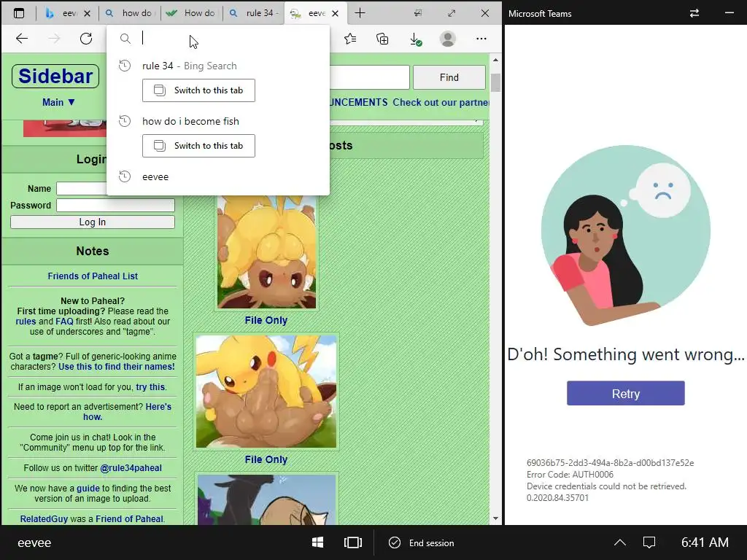This screenshot has width=747, height=560.
Task: Choose the 'eevee' history suggestion
Action: (155, 176)
